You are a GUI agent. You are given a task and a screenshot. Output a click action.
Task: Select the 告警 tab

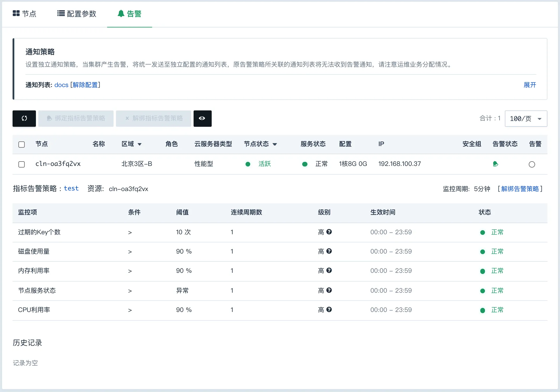click(130, 14)
